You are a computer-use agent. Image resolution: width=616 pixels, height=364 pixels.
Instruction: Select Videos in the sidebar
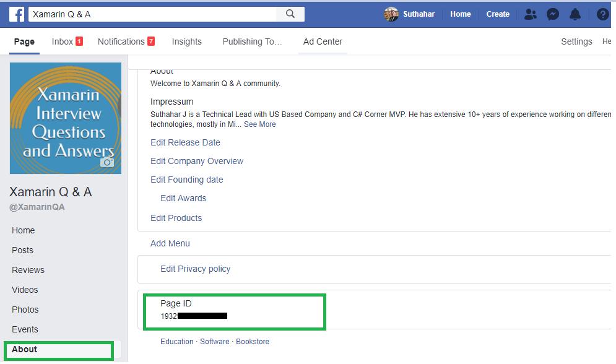25,290
